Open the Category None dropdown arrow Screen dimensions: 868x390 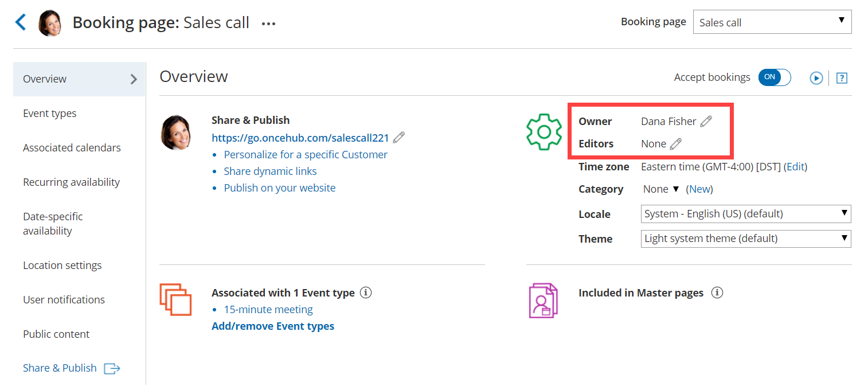(675, 189)
